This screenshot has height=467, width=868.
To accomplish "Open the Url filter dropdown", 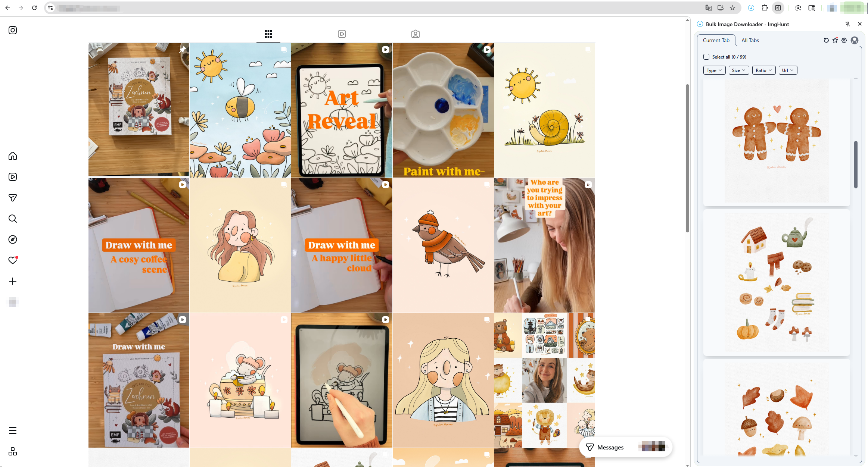I will [788, 70].
